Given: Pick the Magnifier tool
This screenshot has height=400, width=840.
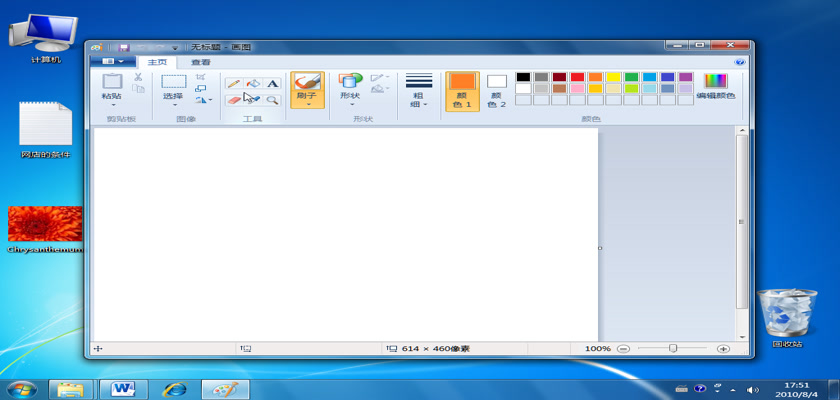Looking at the screenshot, I should 271,100.
